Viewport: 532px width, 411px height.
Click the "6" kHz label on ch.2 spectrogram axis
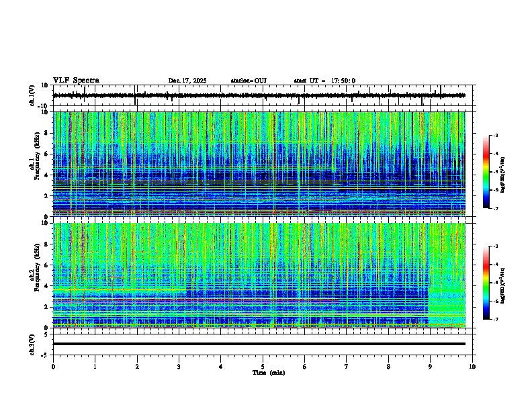point(46,265)
